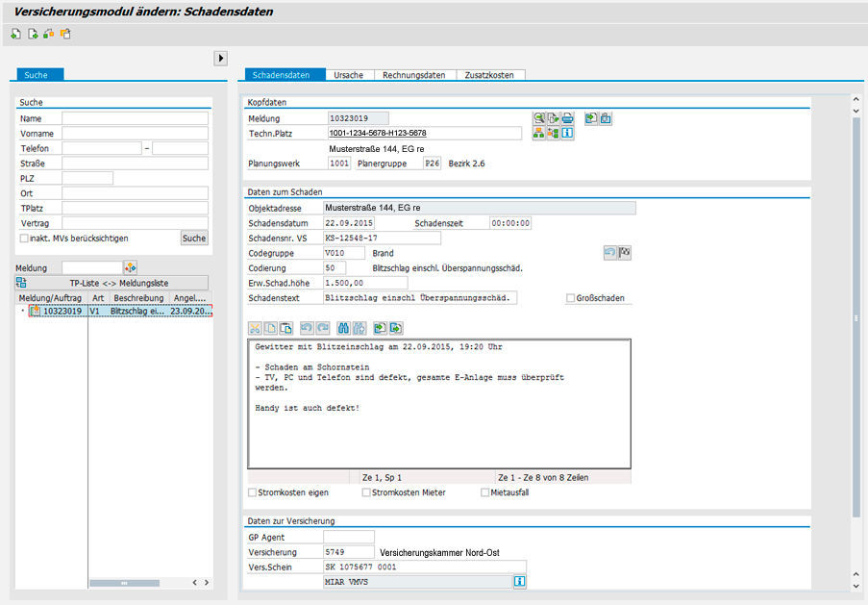Screen dimensions: 868x605
Task: Click the cut scissors icon above text editor
Action: tap(255, 328)
